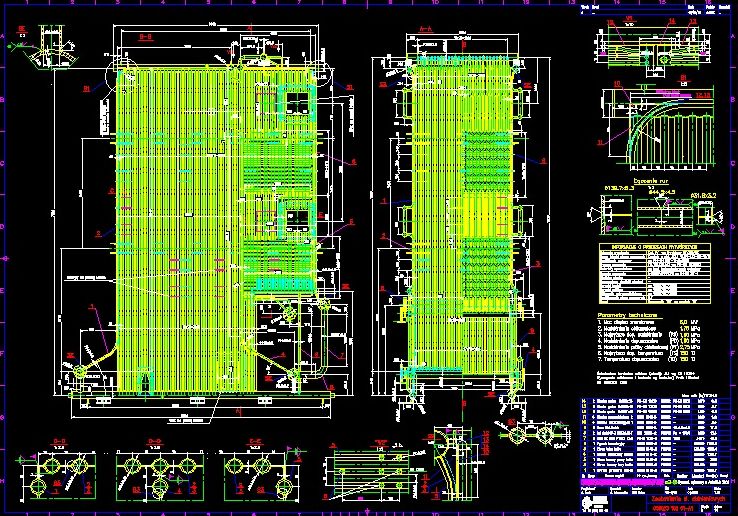Screen dimensions: 738x516
Task: Click the company logo in the title block
Action: pyautogui.click(x=594, y=502)
